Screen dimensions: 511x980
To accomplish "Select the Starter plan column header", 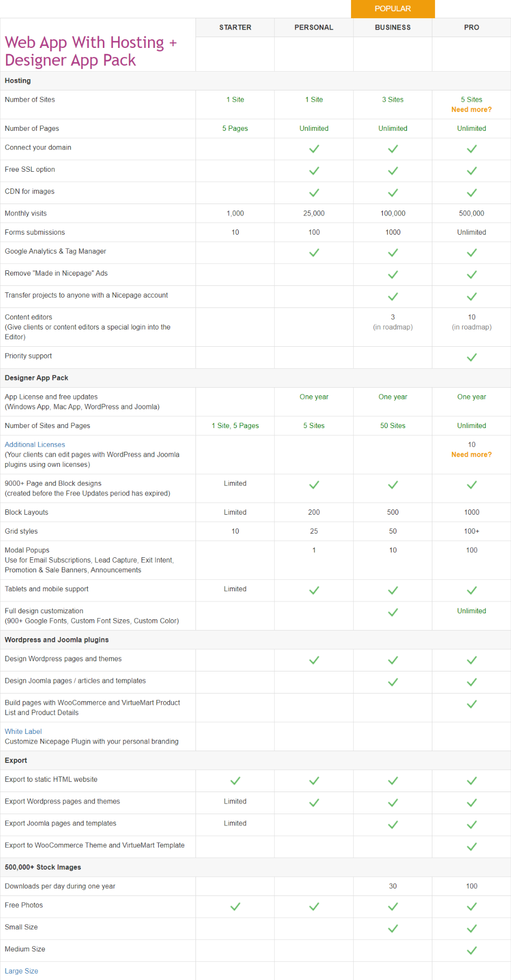I will (235, 27).
